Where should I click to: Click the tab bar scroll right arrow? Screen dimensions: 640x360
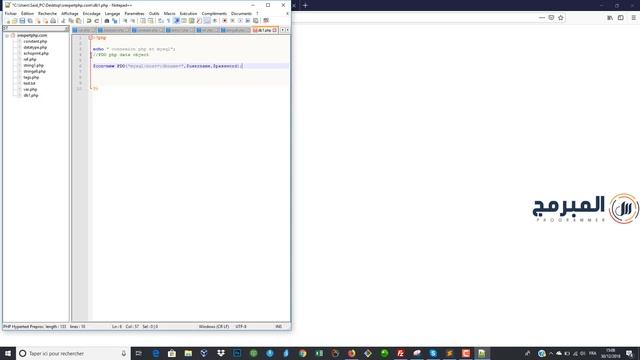287,30
